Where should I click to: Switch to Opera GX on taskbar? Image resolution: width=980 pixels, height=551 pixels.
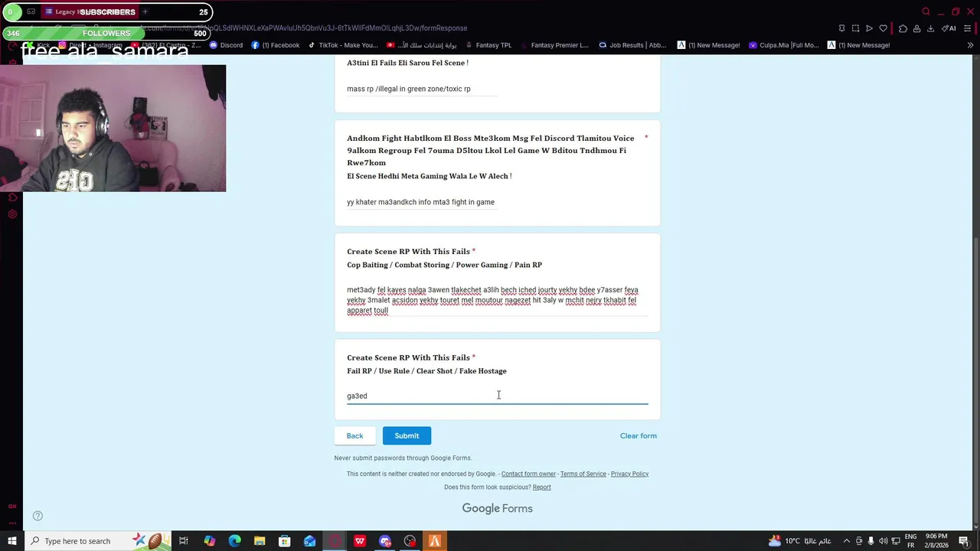click(335, 541)
